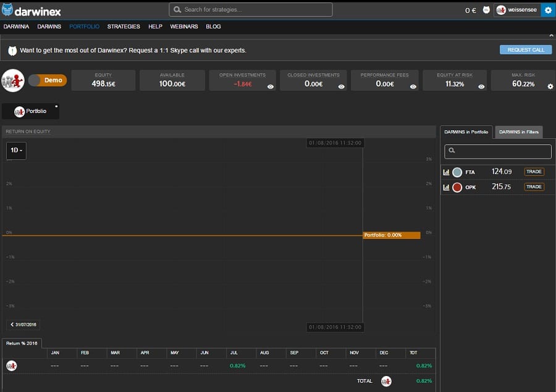Click the red OPK darwin circle
This screenshot has width=556, height=392.
(457, 187)
